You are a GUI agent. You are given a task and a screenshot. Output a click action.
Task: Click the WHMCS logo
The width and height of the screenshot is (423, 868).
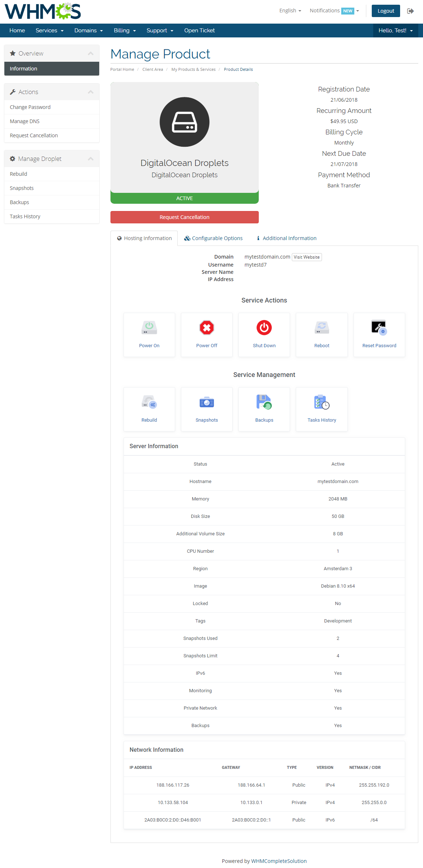click(x=43, y=11)
